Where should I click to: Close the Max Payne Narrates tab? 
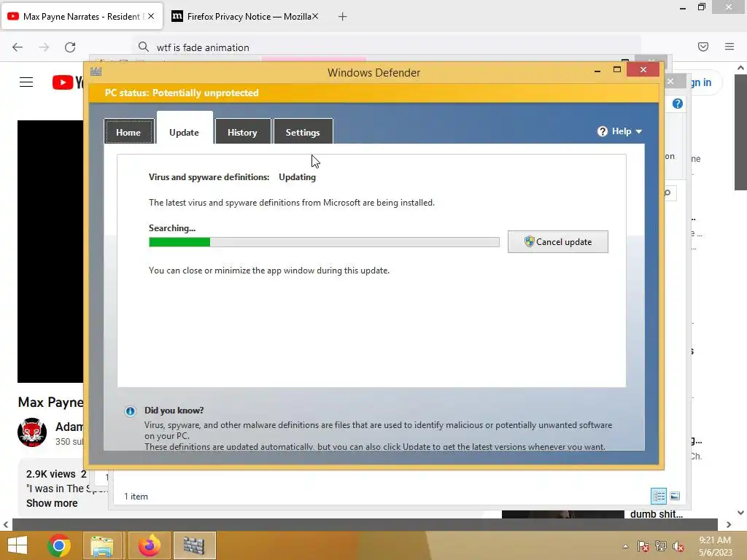tap(151, 16)
